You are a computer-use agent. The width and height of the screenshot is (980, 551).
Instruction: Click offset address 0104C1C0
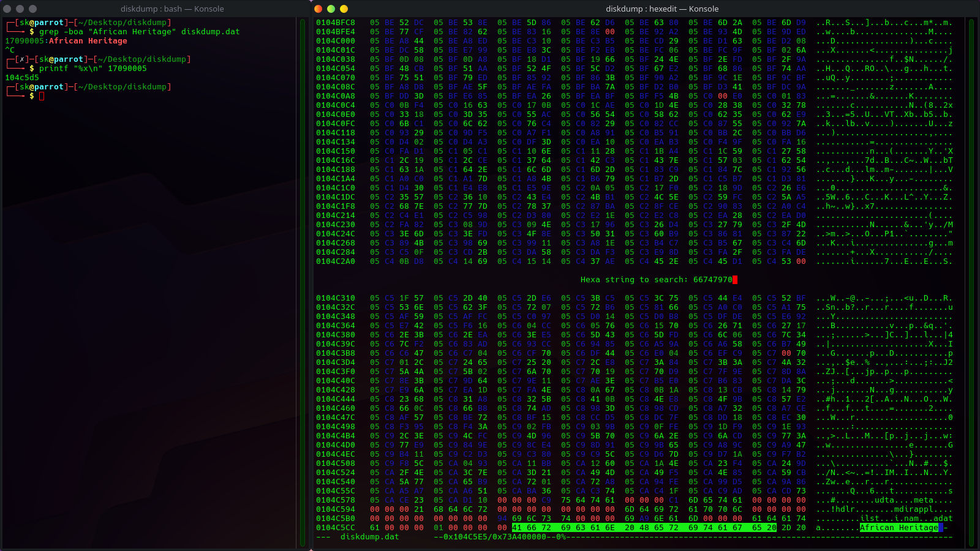point(336,188)
